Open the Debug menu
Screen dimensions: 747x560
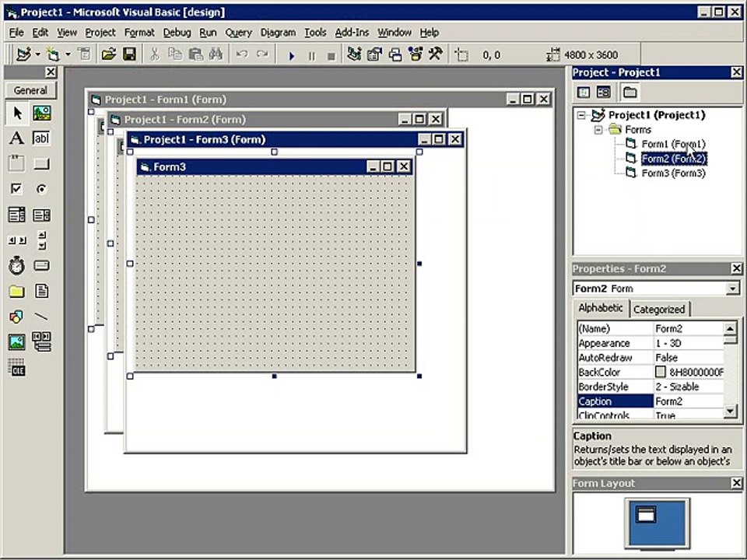177,33
